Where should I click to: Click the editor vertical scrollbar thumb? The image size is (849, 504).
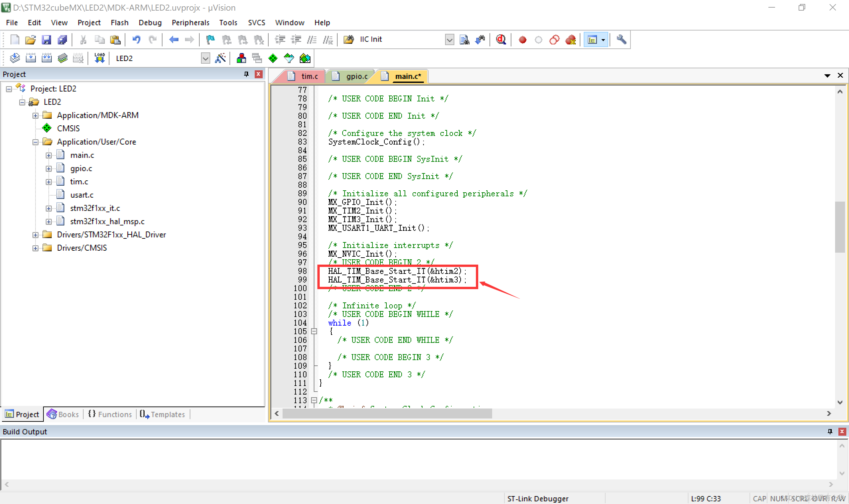[840, 227]
